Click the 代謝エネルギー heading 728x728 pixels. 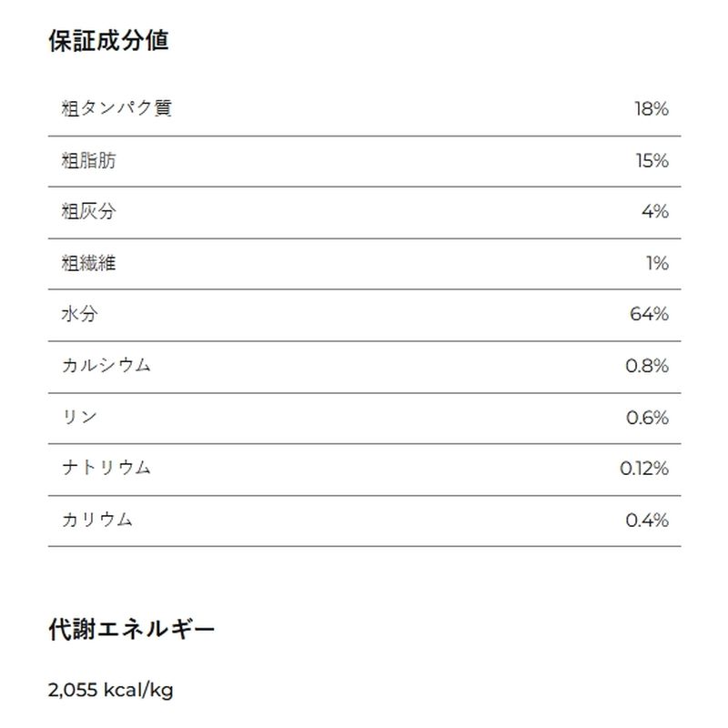click(x=132, y=630)
